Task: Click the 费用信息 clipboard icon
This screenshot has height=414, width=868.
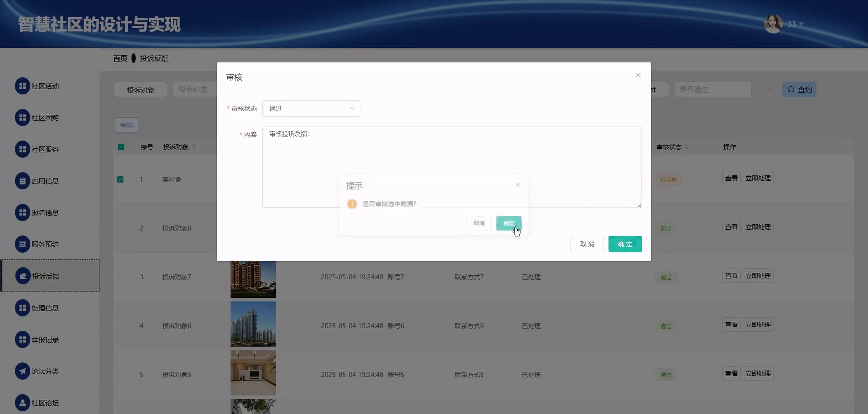Action: pos(22,181)
